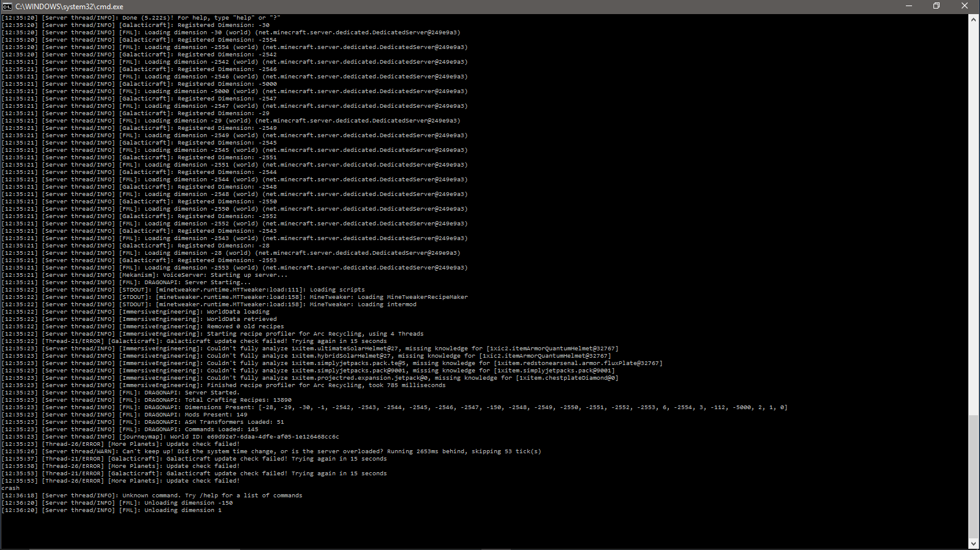This screenshot has height=550, width=980.
Task: Minimize the cmd.exe window
Action: 909,6
